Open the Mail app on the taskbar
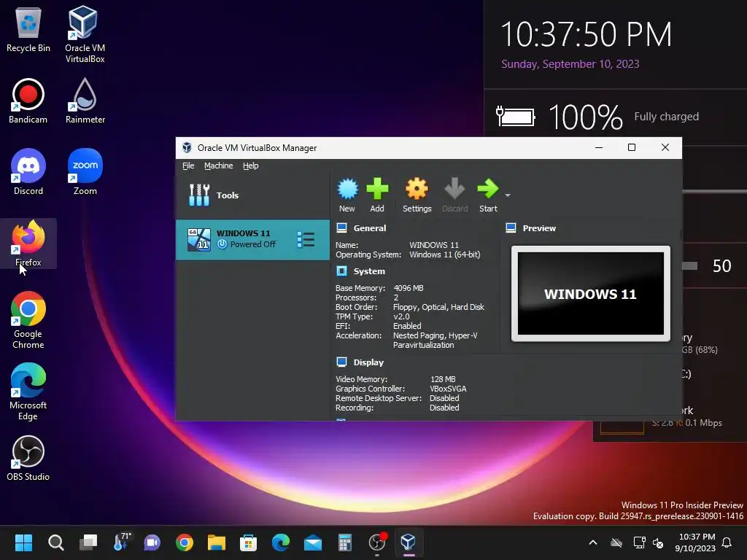Image resolution: width=747 pixels, height=560 pixels. [x=313, y=542]
